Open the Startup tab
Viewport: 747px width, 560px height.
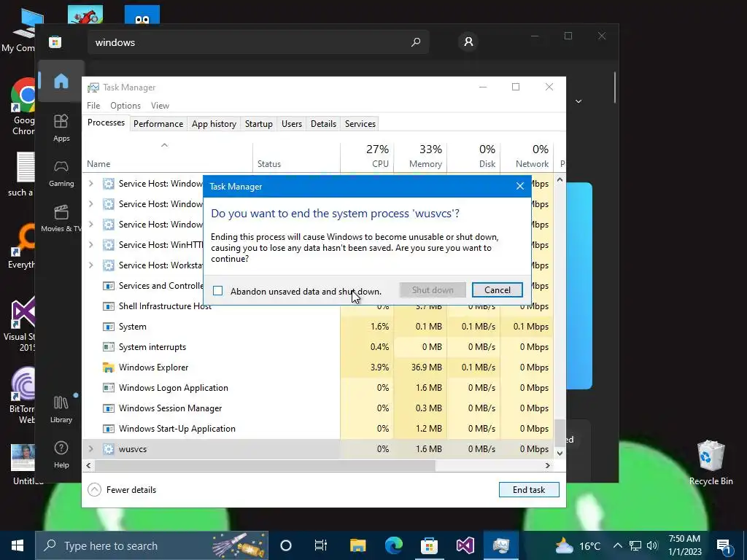click(259, 124)
